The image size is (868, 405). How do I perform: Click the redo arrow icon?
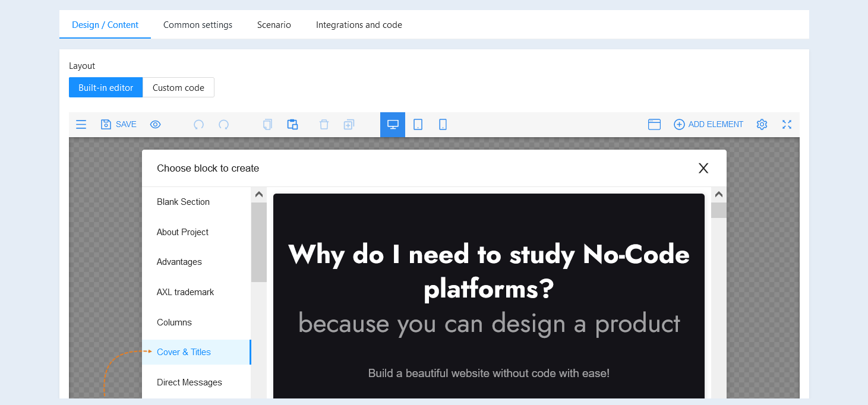coord(224,125)
